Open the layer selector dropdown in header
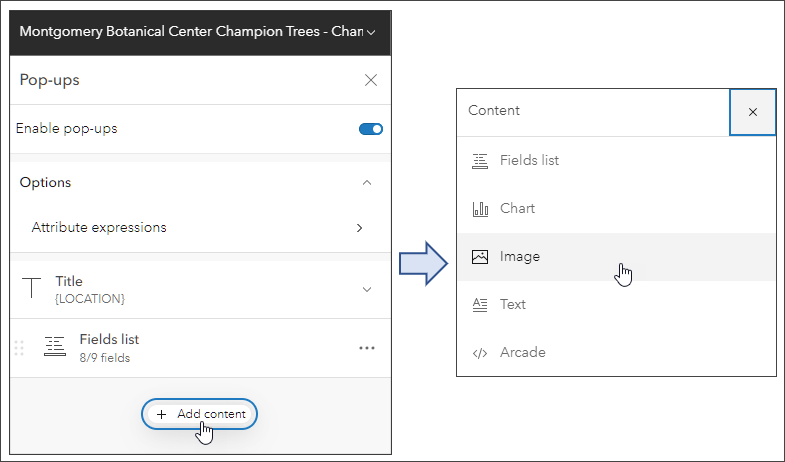This screenshot has width=785, height=462. point(371,33)
